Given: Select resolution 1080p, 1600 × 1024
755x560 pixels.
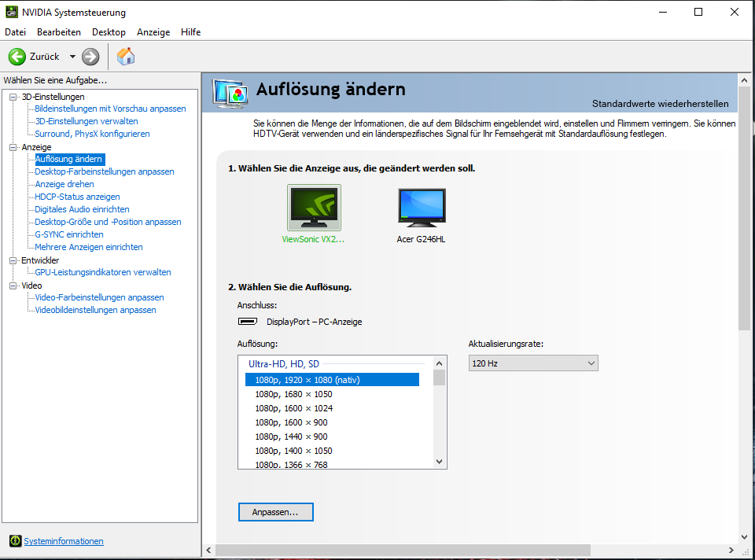Looking at the screenshot, I should [293, 408].
